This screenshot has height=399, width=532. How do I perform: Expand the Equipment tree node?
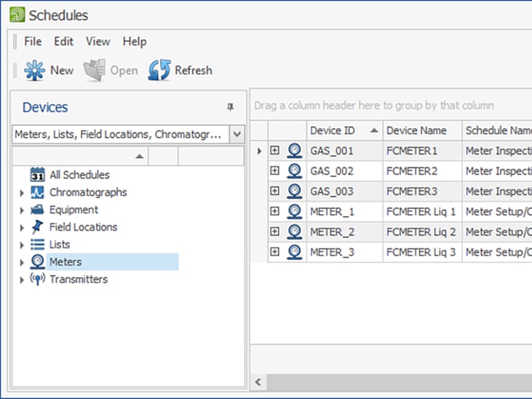[x=22, y=210]
